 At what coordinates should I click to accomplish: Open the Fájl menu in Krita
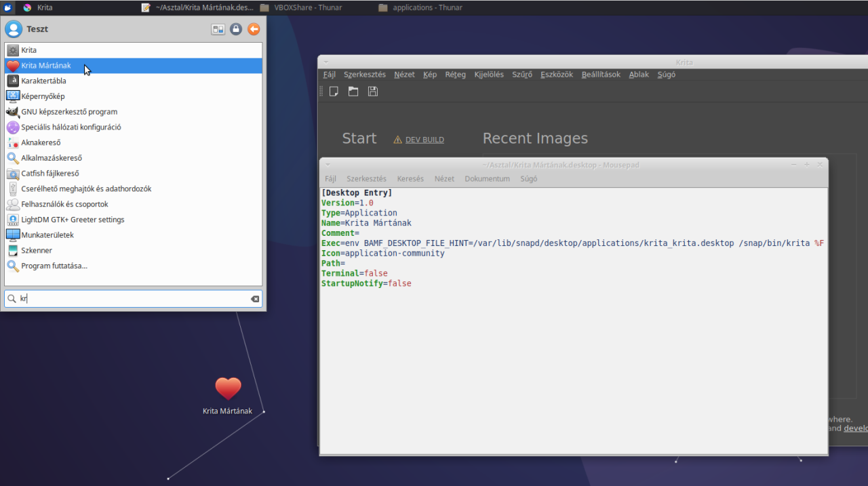click(330, 75)
